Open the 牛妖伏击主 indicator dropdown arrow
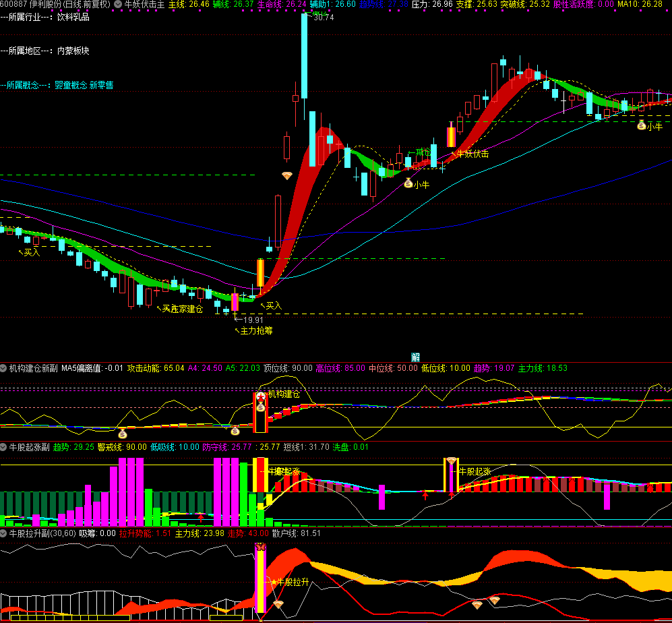672x623 pixels. pyautogui.click(x=119, y=4)
